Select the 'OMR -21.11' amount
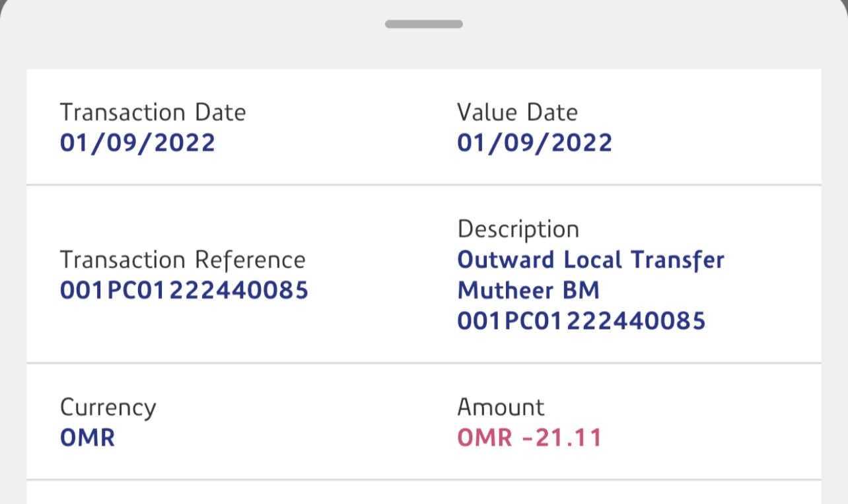848x504 pixels. (x=530, y=438)
